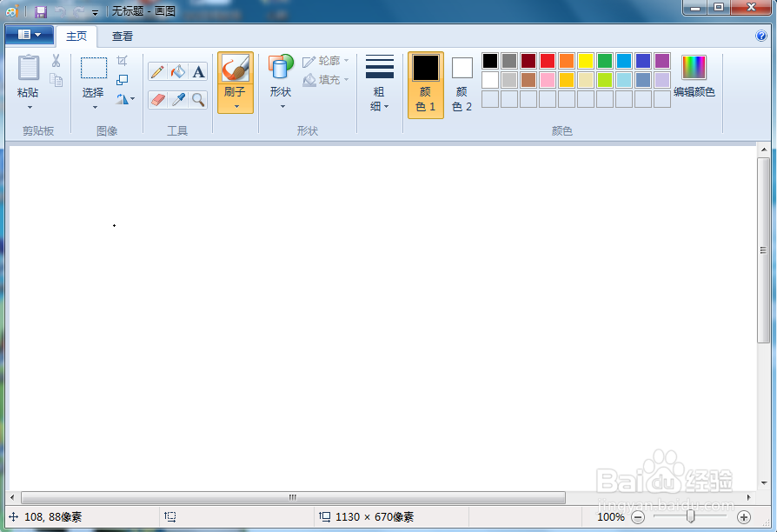Select Color 1 (颜色 1) button

(x=426, y=85)
